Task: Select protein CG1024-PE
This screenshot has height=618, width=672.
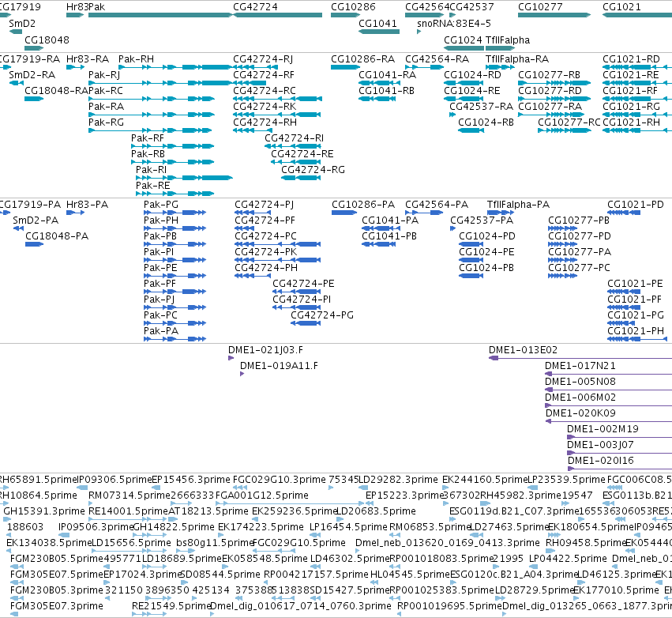Action: [486, 252]
